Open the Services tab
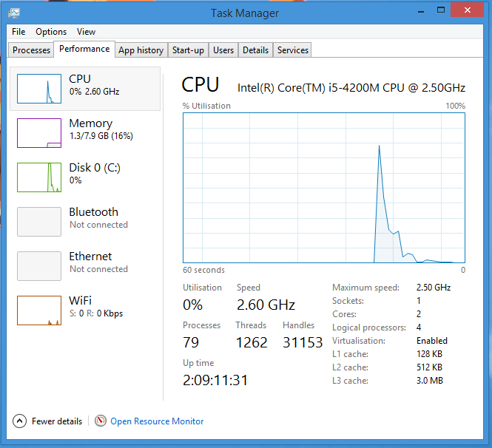 (x=293, y=50)
